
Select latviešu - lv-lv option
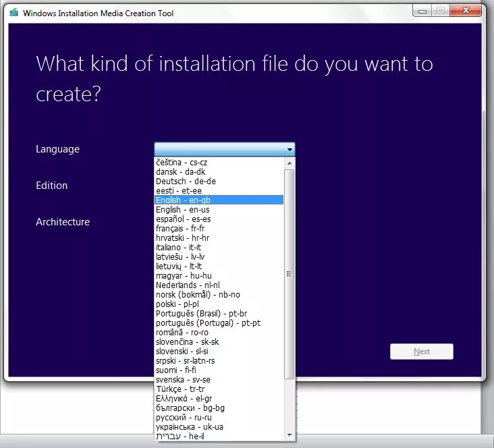pos(219,257)
